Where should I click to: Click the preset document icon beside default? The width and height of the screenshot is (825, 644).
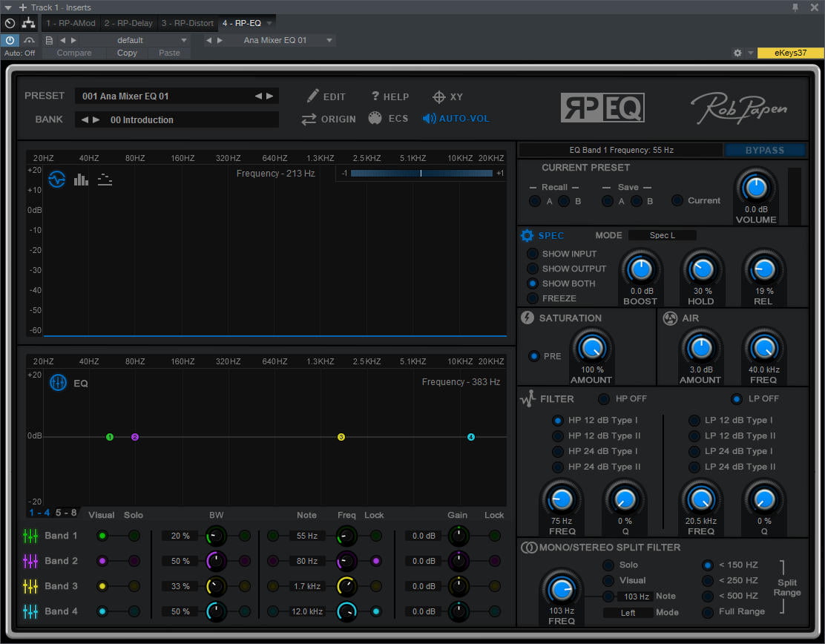(x=49, y=40)
